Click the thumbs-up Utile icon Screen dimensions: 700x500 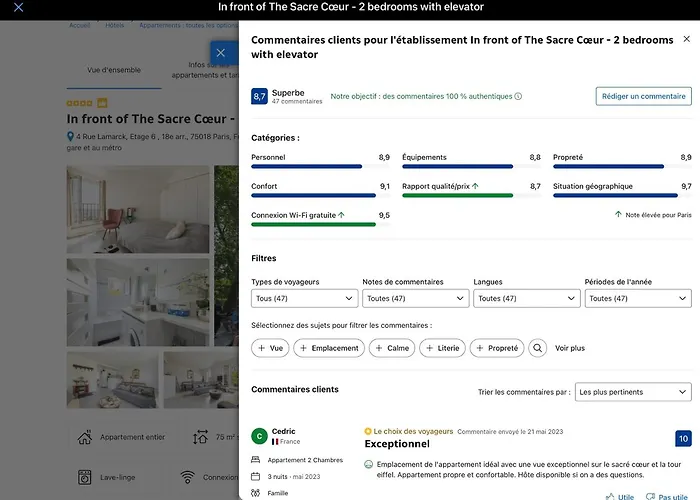610,496
